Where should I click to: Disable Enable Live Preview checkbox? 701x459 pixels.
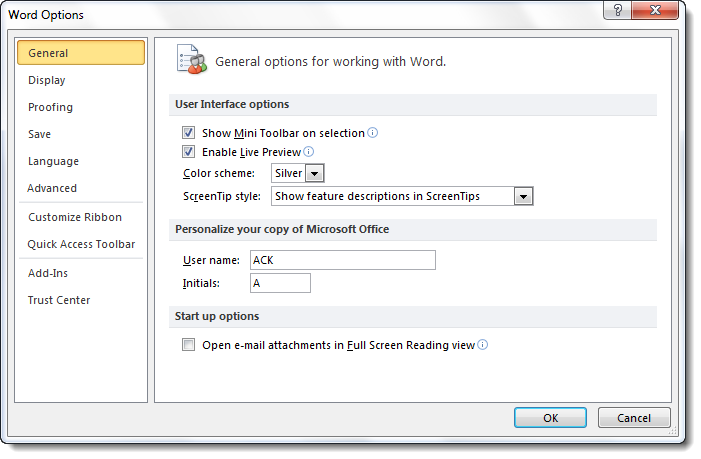188,152
